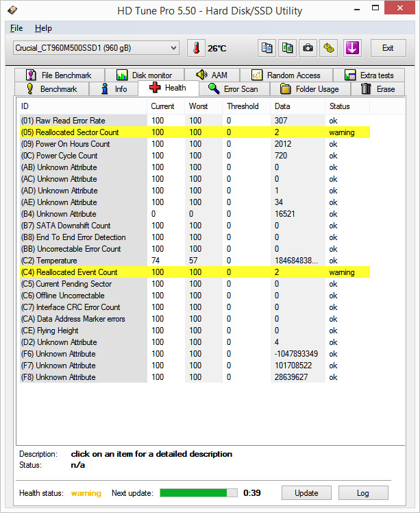Image resolution: width=420 pixels, height=513 pixels.
Task: Switch to the Folder Usage tab
Action: tap(310, 89)
